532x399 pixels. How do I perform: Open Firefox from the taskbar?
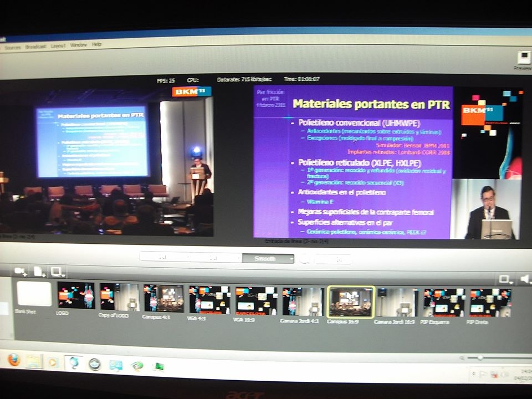coord(13,360)
